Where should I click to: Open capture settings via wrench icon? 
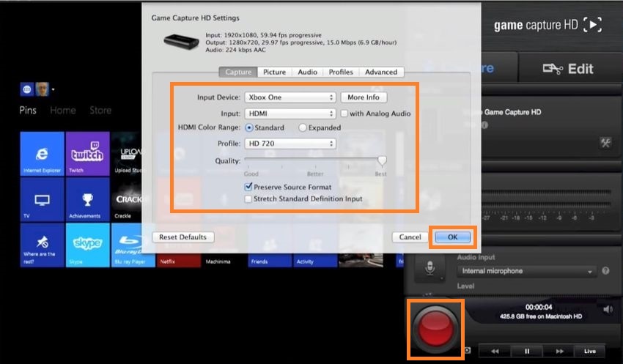[605, 143]
